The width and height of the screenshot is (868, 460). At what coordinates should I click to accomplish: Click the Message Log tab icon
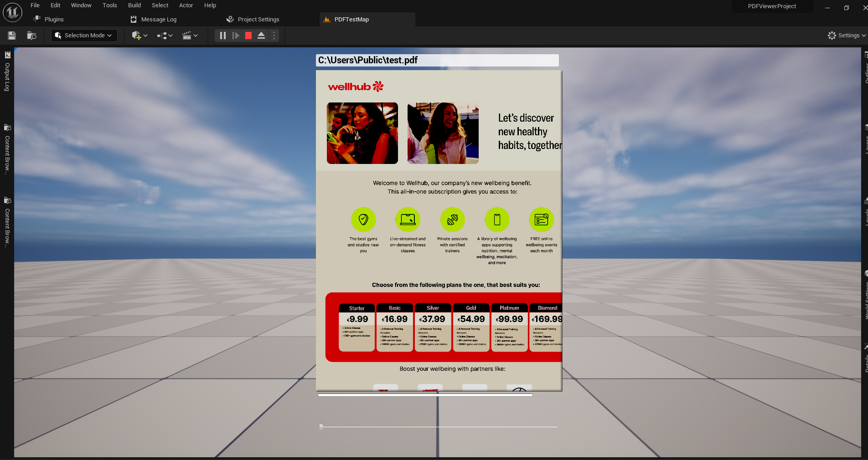(x=134, y=19)
